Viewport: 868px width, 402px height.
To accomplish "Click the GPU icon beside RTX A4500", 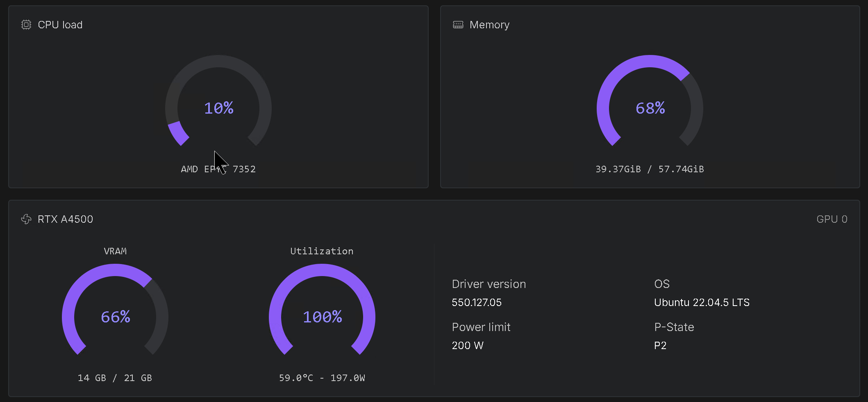I will click(x=26, y=219).
